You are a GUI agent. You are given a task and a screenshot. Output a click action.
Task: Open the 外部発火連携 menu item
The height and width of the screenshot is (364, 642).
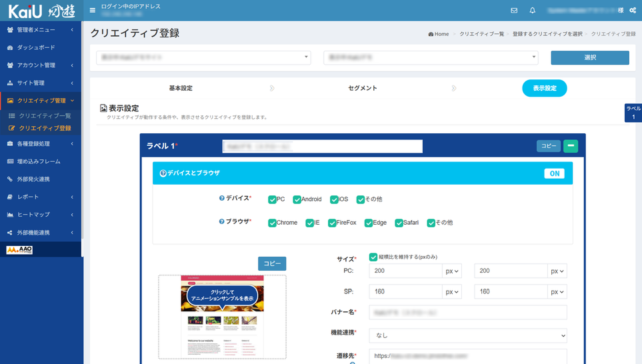click(x=41, y=179)
